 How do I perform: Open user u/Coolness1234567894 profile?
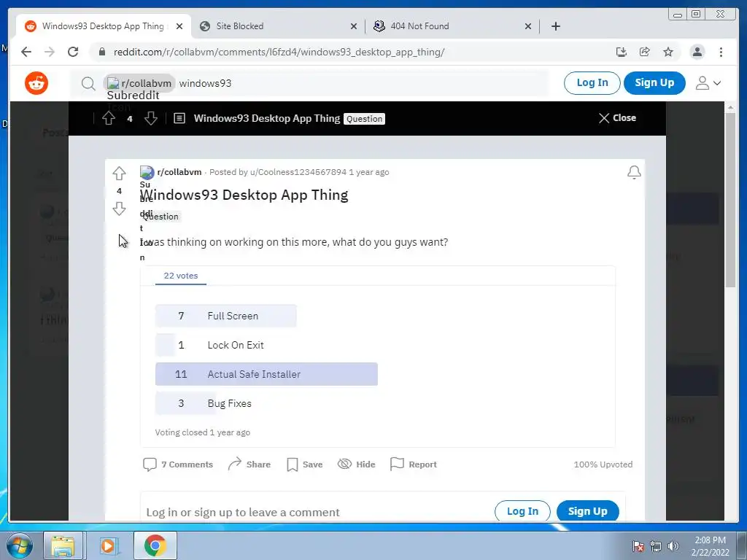click(298, 172)
